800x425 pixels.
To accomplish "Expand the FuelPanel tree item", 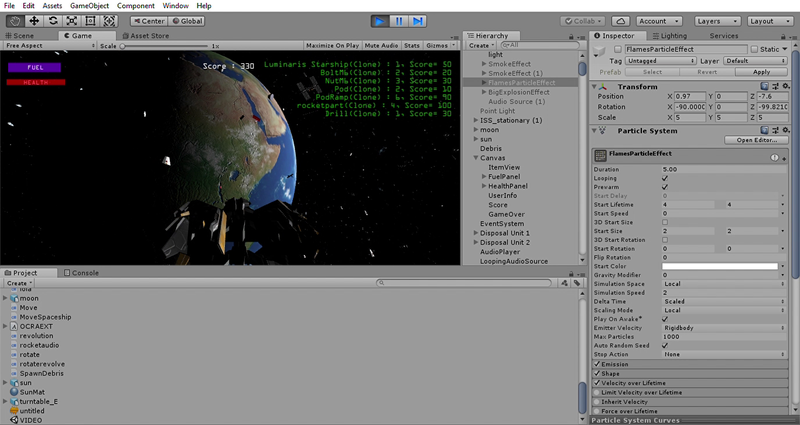I will coord(484,176).
